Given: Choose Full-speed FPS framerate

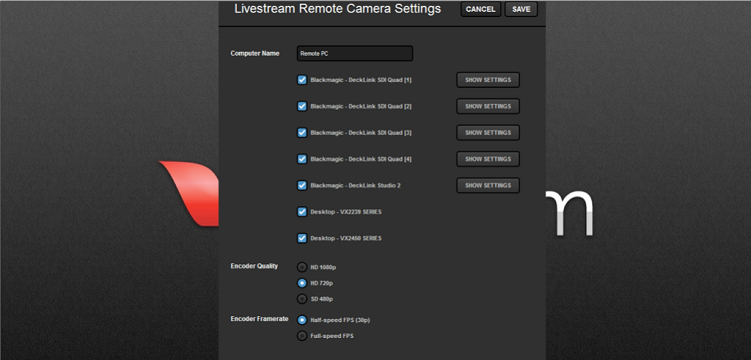Looking at the screenshot, I should (302, 336).
